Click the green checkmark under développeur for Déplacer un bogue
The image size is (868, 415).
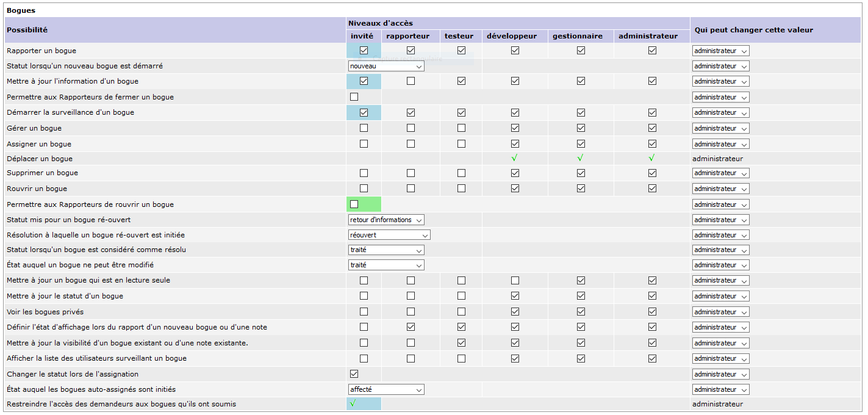(515, 158)
